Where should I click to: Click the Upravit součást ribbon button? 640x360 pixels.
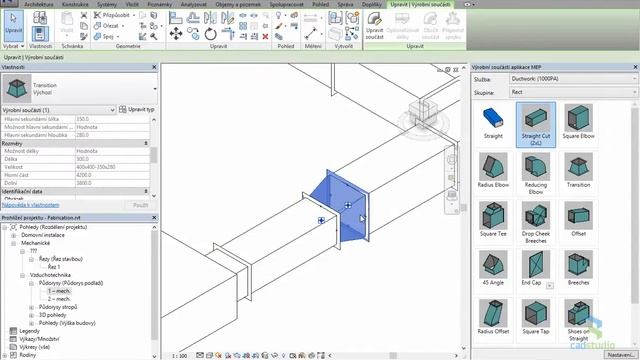pyautogui.click(x=374, y=25)
